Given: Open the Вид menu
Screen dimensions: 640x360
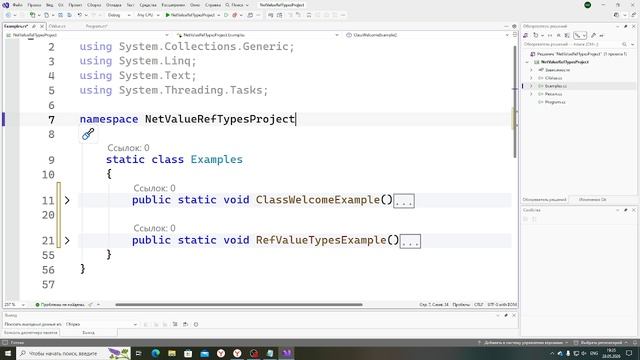Looking at the screenshot, I should point(49,5).
